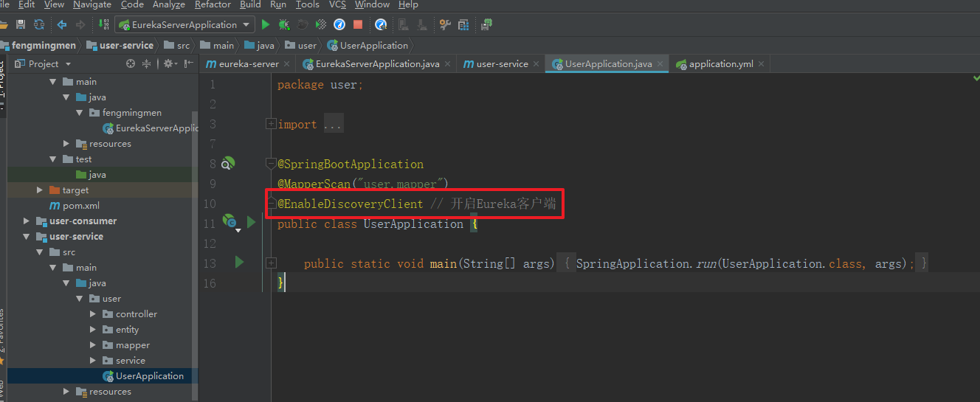The height and width of the screenshot is (402, 980).
Task: Run EurekaServerApplication with the green play icon
Action: 266,24
